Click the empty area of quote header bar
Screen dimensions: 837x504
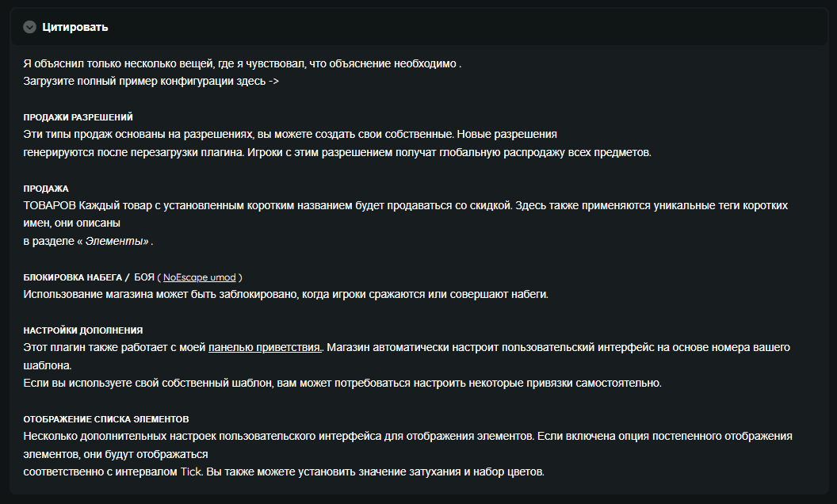click(x=476, y=27)
